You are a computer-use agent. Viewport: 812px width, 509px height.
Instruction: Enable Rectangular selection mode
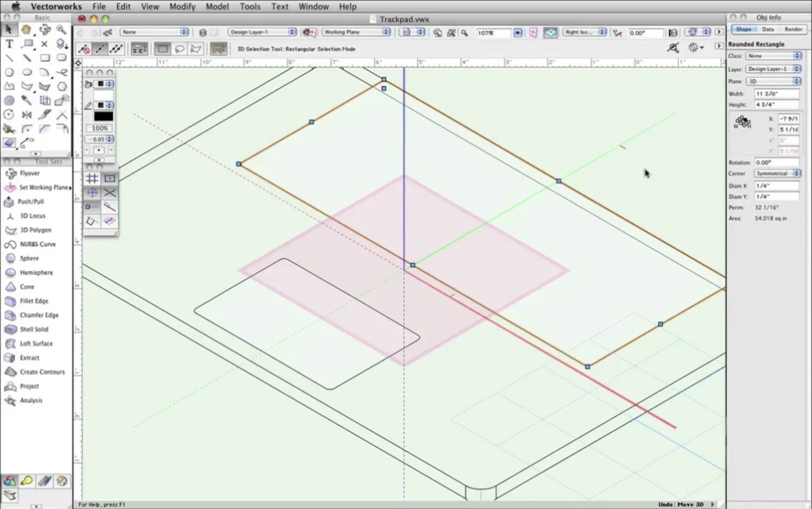click(162, 49)
